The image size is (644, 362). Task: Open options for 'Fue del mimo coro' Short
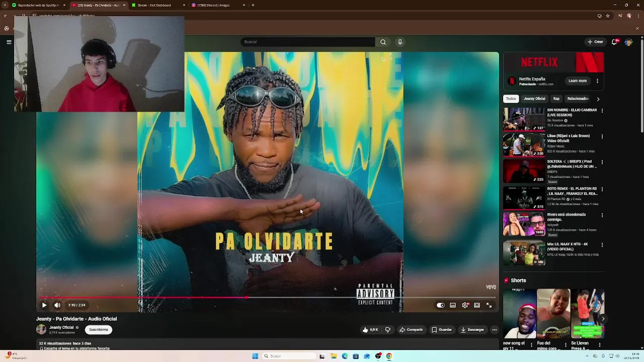(x=566, y=345)
